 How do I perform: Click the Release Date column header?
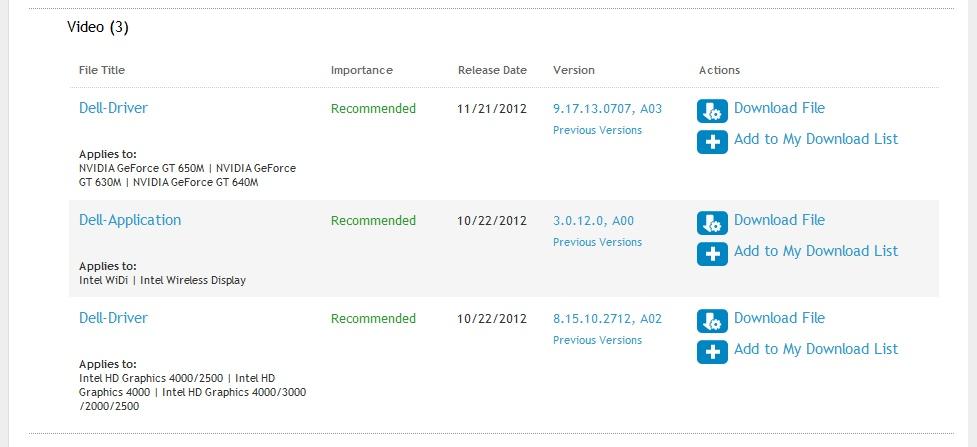tap(492, 70)
